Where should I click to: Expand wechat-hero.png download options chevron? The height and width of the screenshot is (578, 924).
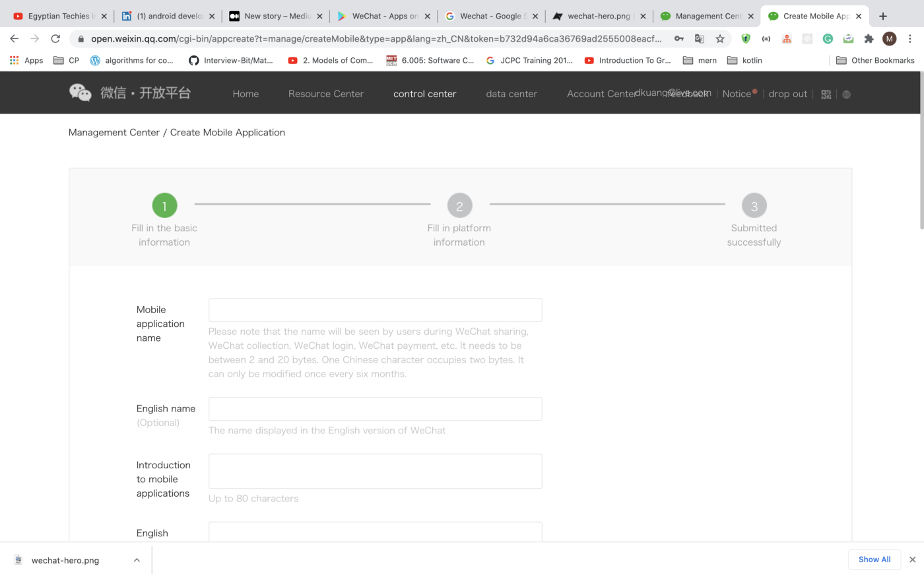tap(137, 560)
